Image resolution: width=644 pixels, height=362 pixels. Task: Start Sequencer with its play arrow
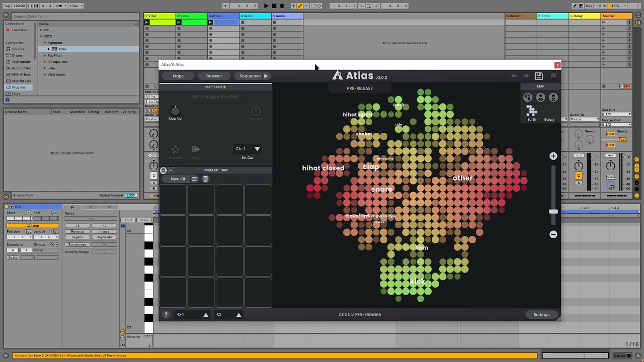click(266, 76)
